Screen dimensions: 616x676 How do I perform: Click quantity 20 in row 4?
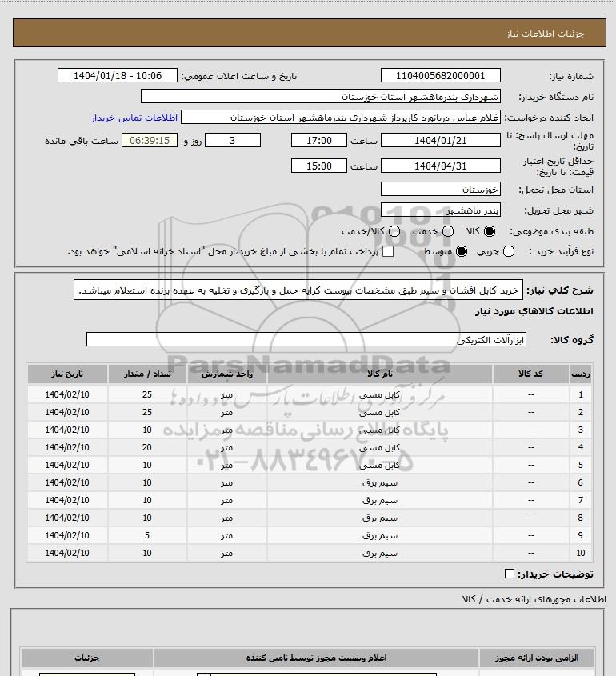coord(147,447)
